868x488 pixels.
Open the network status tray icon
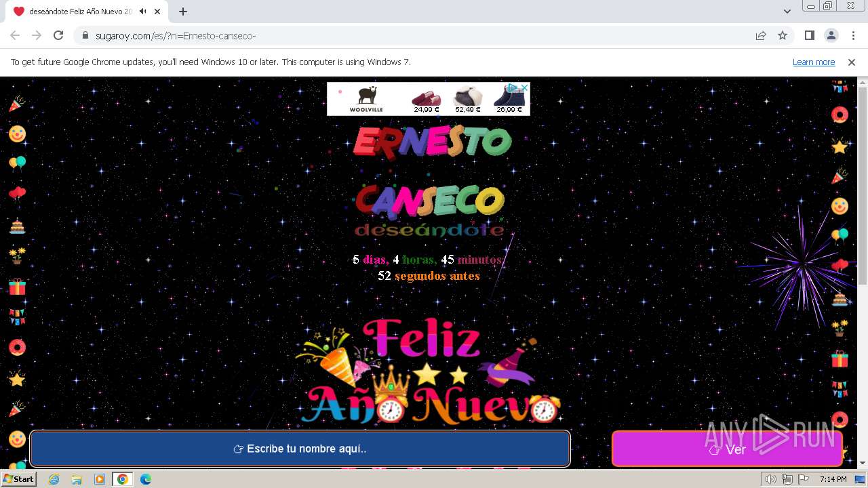click(x=787, y=479)
